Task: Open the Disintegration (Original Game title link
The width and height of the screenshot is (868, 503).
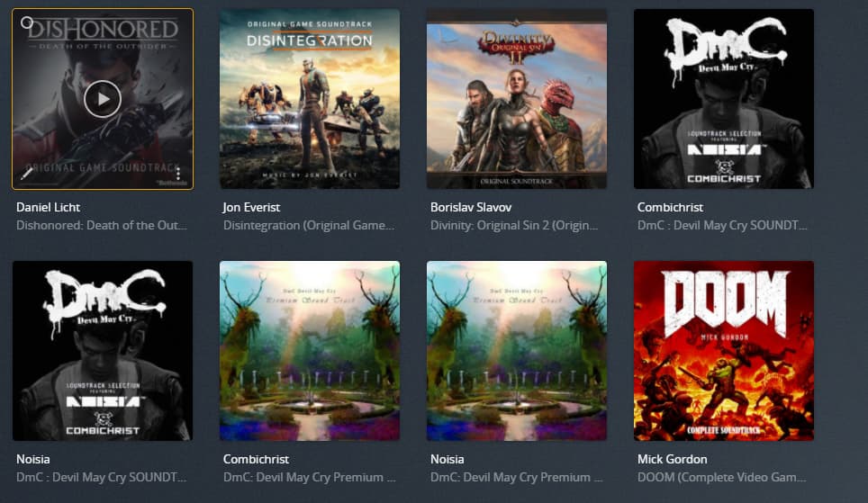Action: pyautogui.click(x=308, y=226)
